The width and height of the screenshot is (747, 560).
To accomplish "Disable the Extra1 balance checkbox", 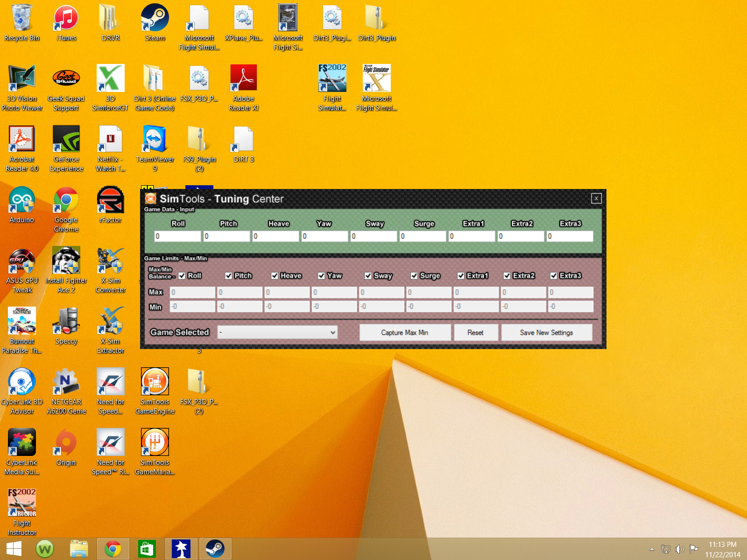I will [x=461, y=276].
